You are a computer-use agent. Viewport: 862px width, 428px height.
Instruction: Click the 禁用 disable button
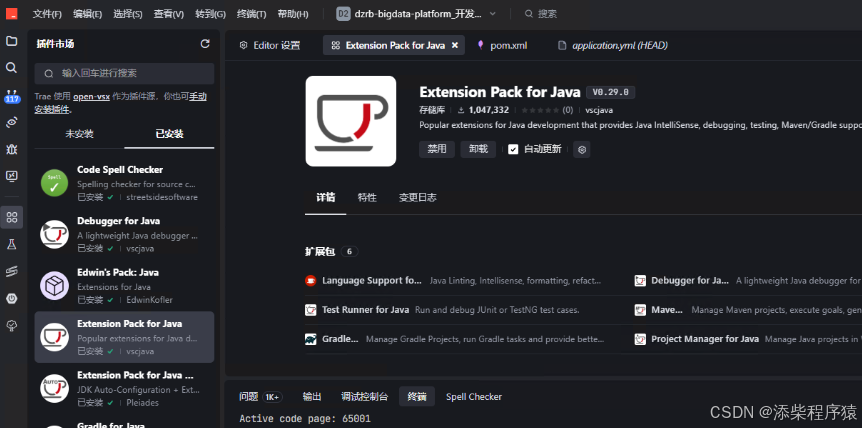click(437, 149)
